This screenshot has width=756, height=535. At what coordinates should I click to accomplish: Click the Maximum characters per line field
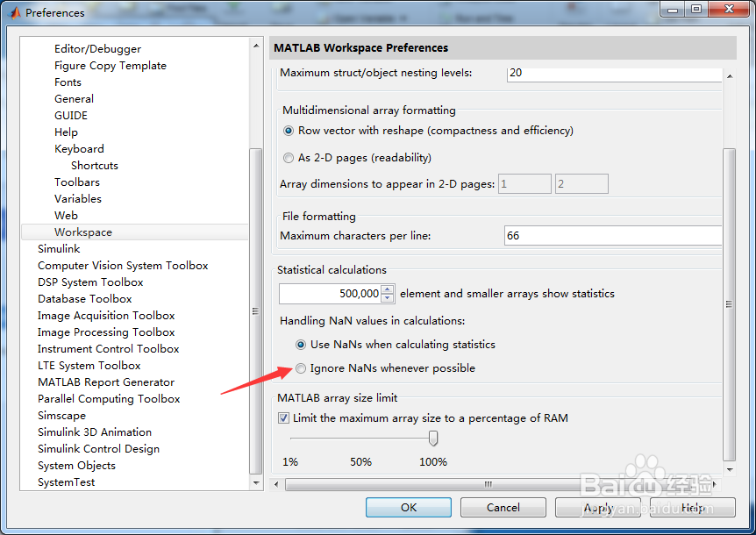(613, 236)
